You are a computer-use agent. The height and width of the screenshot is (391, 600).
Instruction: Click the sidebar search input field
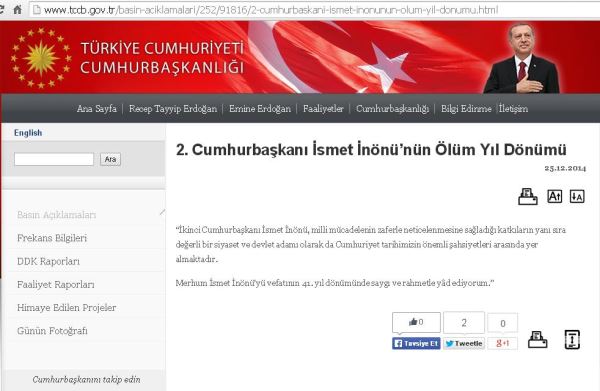click(x=54, y=159)
